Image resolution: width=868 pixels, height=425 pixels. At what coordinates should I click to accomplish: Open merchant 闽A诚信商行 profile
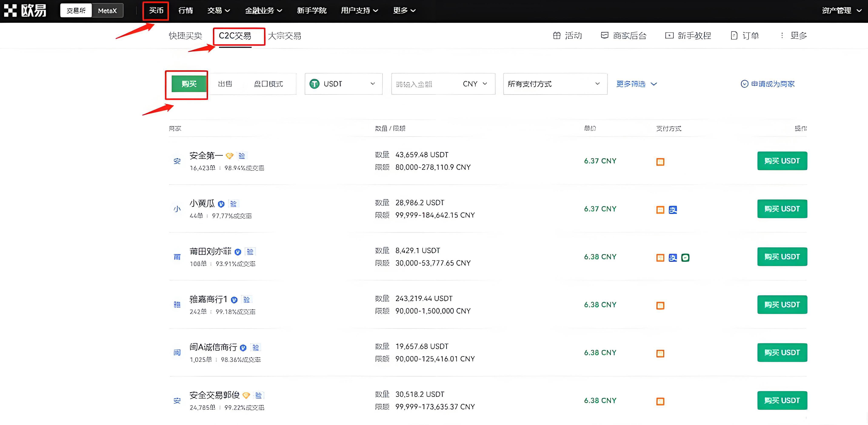coord(213,347)
